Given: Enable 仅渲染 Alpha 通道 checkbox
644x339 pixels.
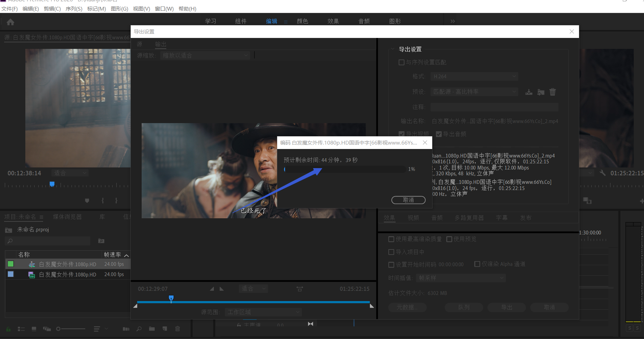Looking at the screenshot, I should pyautogui.click(x=477, y=264).
